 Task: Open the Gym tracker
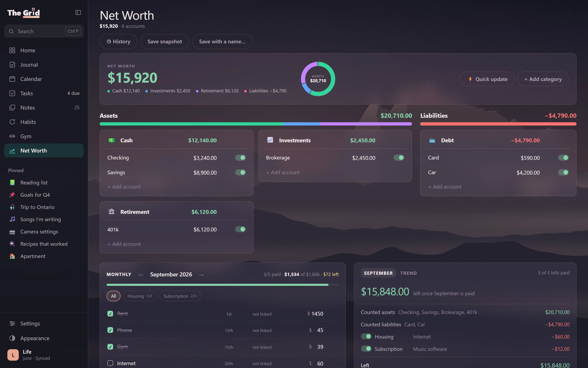[x=44, y=136]
